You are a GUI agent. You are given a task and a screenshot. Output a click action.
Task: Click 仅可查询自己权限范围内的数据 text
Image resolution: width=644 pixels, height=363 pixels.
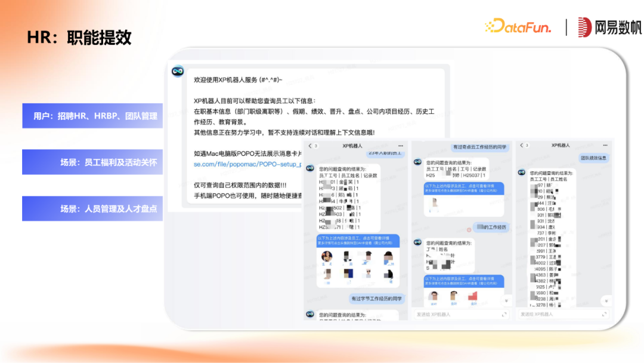[x=240, y=185]
